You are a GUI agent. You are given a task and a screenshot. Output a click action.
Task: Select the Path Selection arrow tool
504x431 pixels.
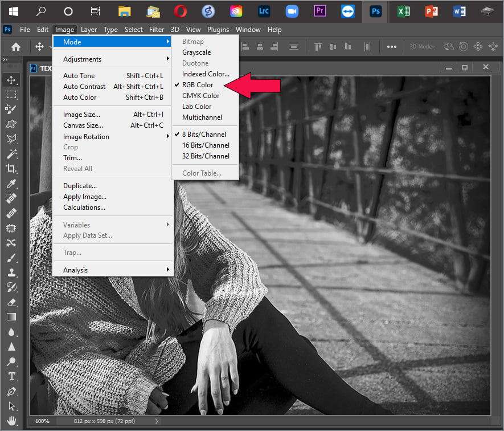(11, 406)
